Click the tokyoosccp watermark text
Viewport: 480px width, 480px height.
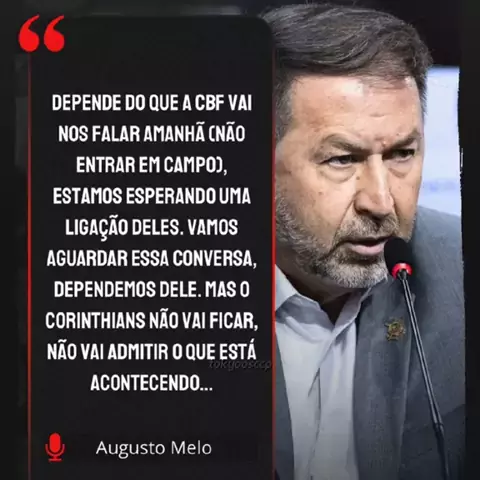[240, 364]
